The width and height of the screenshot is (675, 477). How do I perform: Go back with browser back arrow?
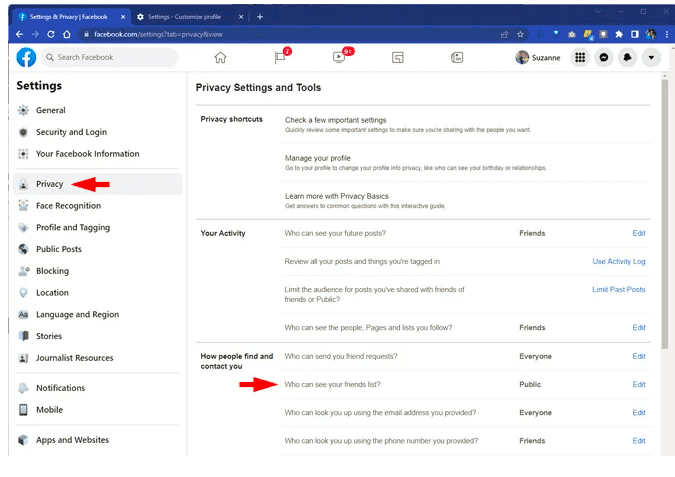tap(19, 34)
